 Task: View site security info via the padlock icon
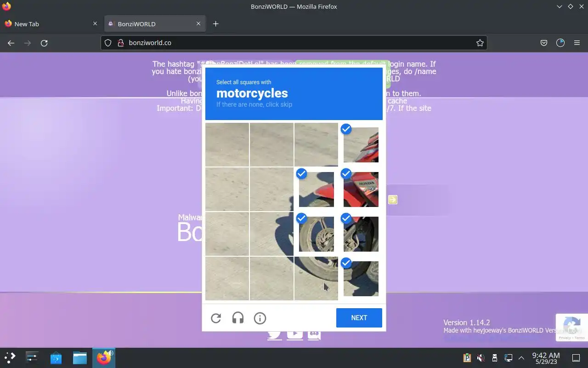coord(121,43)
